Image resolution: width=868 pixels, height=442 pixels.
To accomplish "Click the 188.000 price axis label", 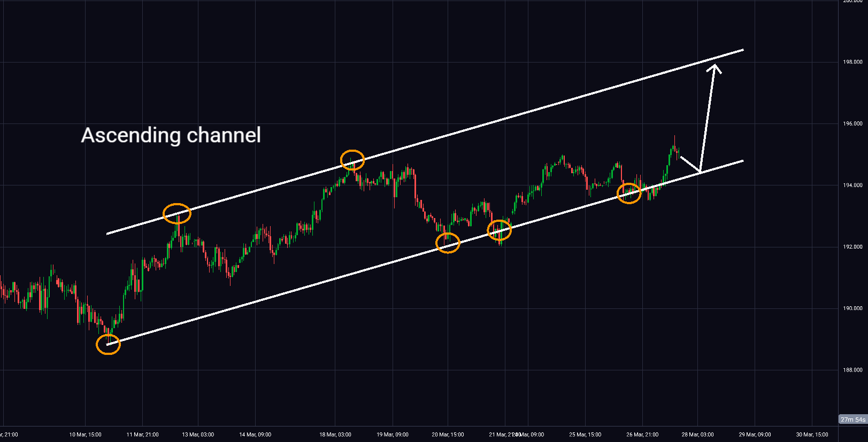I will coord(852,370).
